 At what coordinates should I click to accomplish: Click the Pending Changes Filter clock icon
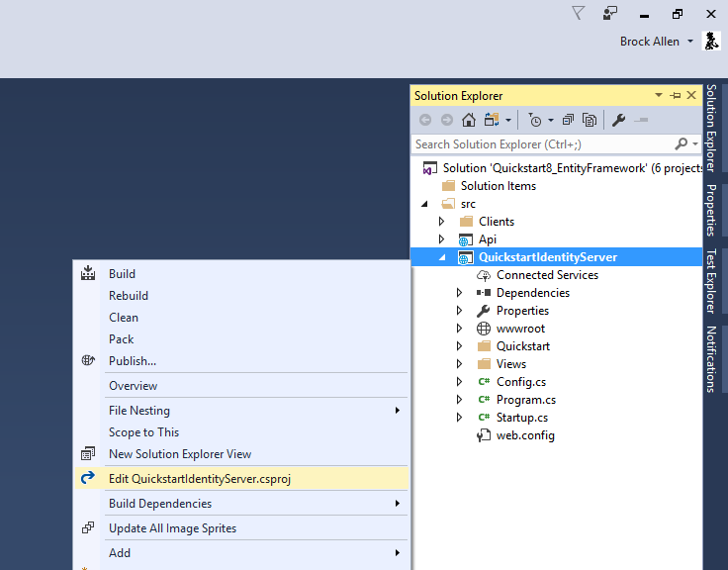pos(535,120)
